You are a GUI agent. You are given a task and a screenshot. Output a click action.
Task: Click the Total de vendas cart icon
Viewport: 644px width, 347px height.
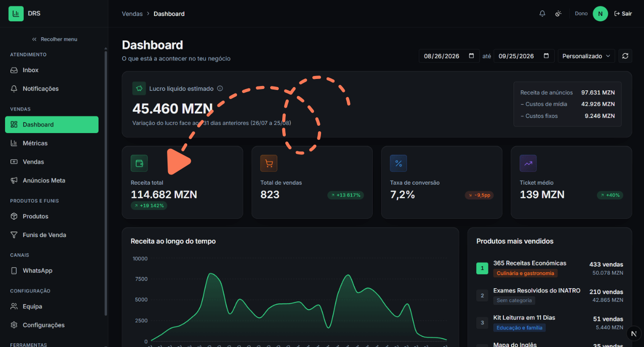[269, 163]
